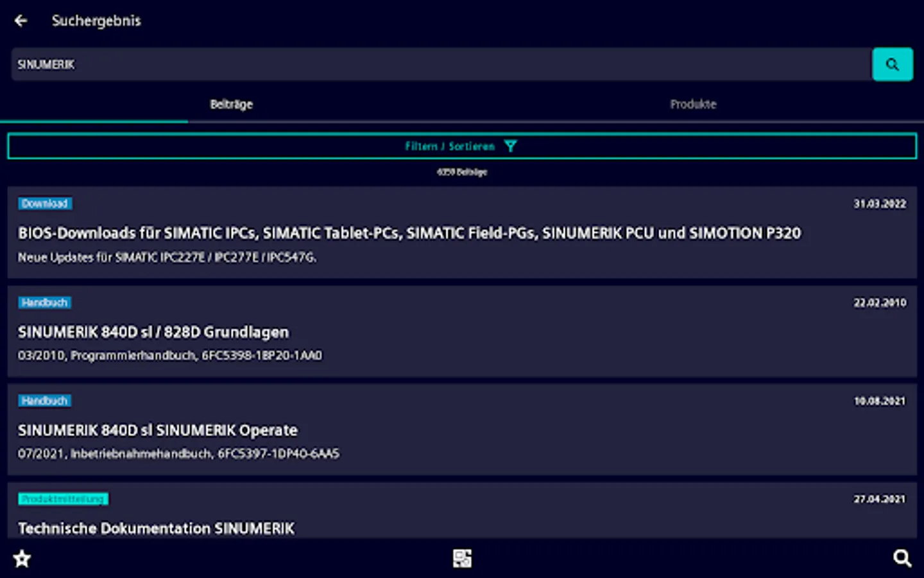Click '03/2010, Programmierhandbuch' subtitle
Viewport: 924px width, 578px height.
click(170, 355)
